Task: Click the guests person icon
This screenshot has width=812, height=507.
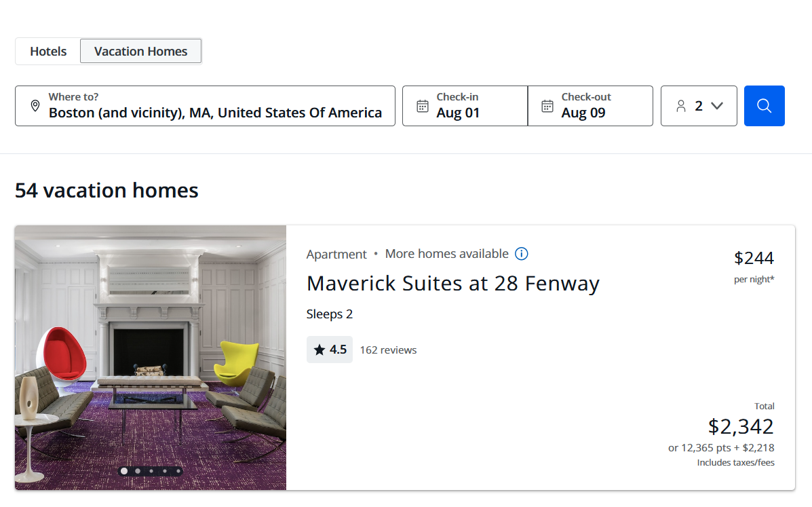Action: click(x=681, y=106)
